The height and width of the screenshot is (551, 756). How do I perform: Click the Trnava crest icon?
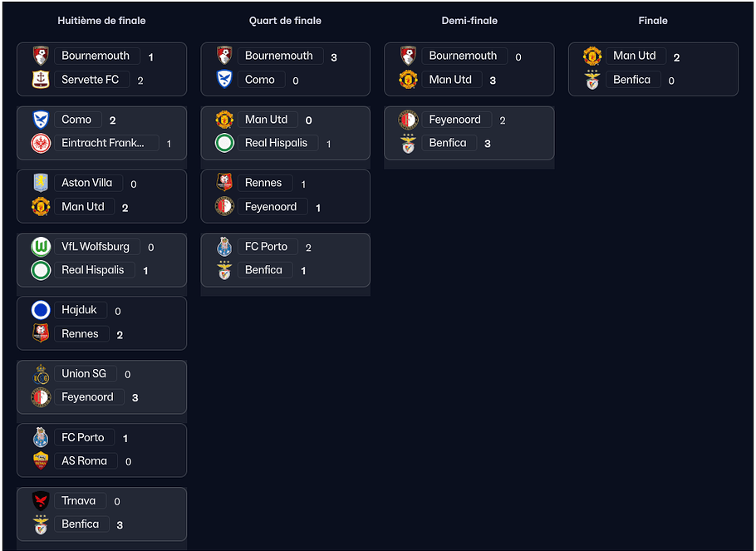[41, 501]
